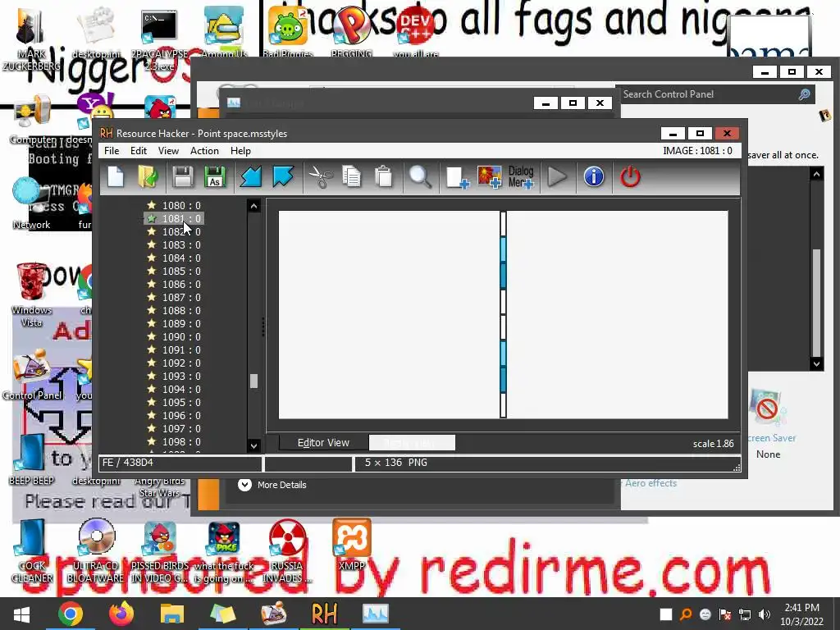Click the Compile play arrow icon

557,177
